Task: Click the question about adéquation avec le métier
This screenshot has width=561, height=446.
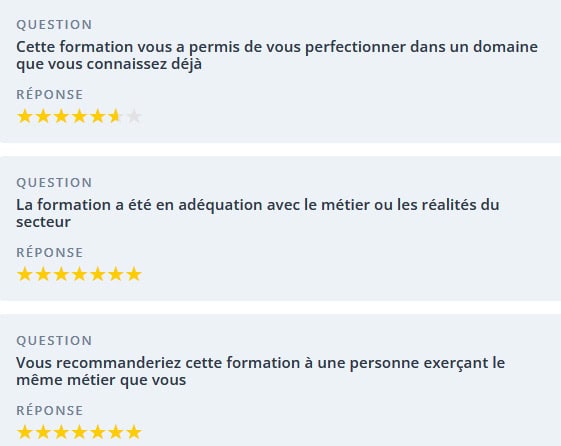Action: (258, 214)
